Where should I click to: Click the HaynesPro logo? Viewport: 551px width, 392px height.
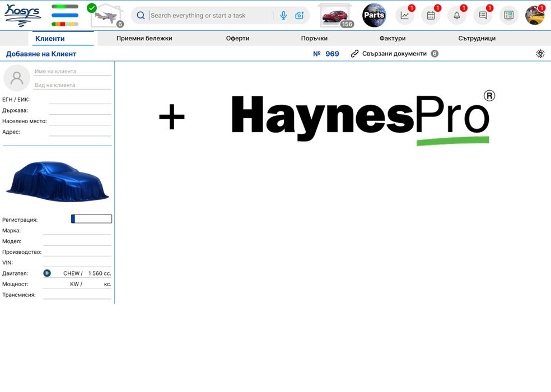pyautogui.click(x=363, y=119)
